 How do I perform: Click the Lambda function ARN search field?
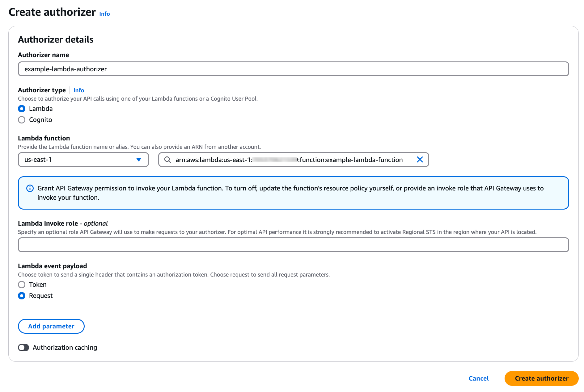[289, 160]
